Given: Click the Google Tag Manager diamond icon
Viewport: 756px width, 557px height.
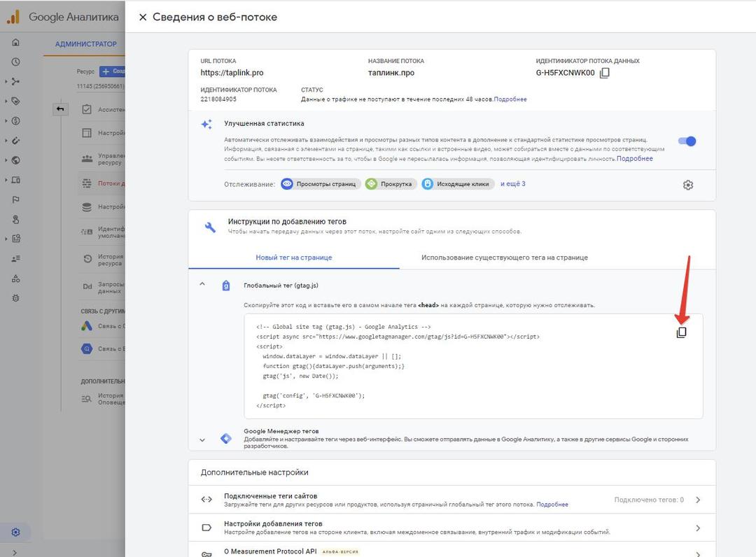Looking at the screenshot, I should [225, 439].
